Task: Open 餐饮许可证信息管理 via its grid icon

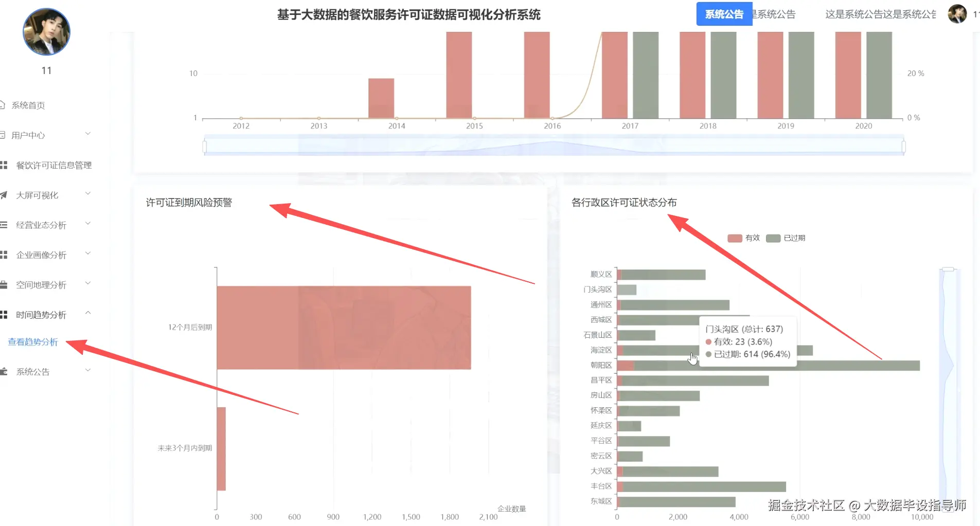Action: pyautogui.click(x=4, y=165)
